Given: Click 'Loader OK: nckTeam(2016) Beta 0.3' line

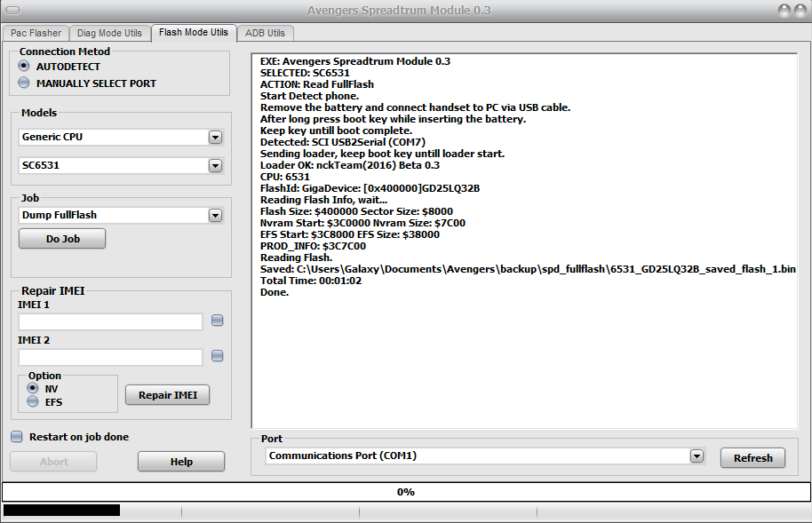Looking at the screenshot, I should (x=349, y=165).
